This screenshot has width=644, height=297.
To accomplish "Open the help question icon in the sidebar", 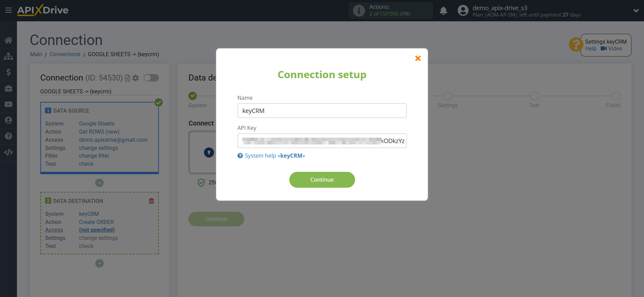I will [x=8, y=136].
